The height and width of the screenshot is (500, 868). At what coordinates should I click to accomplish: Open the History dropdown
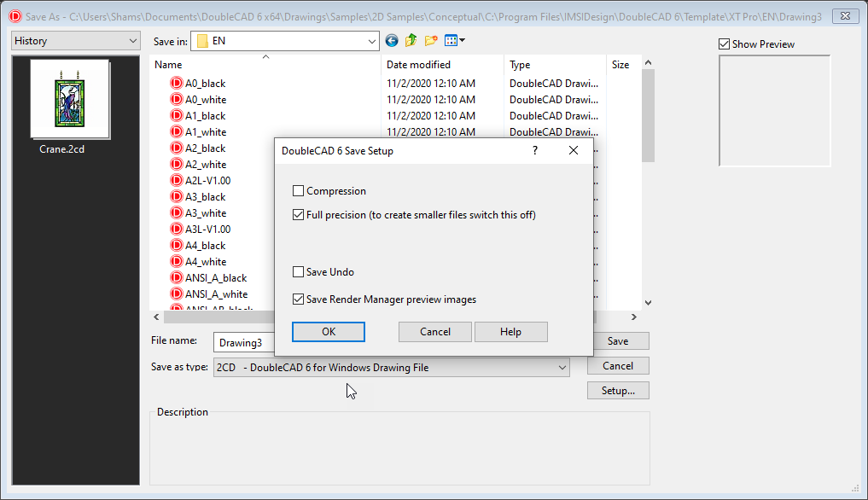75,40
